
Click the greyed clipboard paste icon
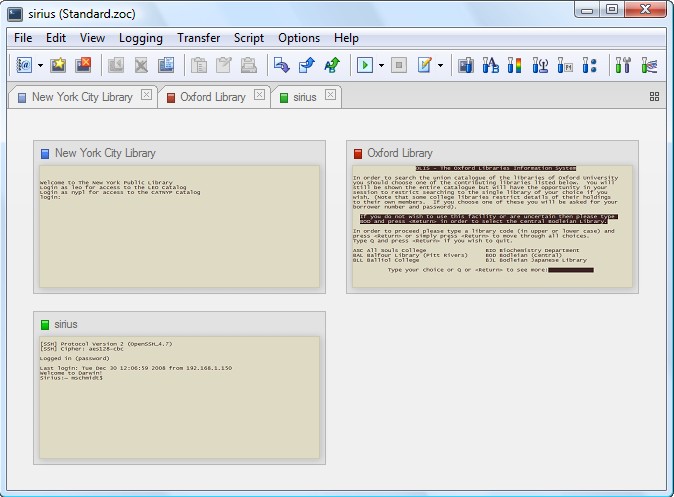pyautogui.click(x=224, y=65)
